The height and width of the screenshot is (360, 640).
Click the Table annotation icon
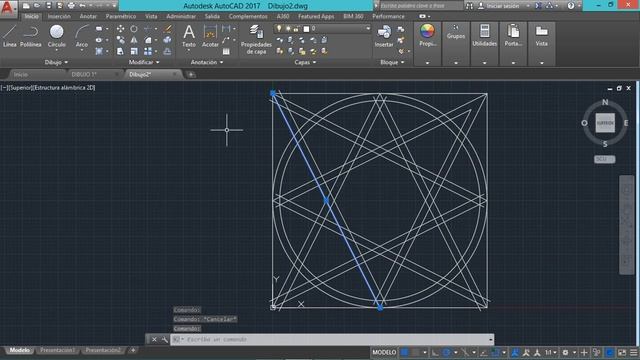tap(226, 51)
